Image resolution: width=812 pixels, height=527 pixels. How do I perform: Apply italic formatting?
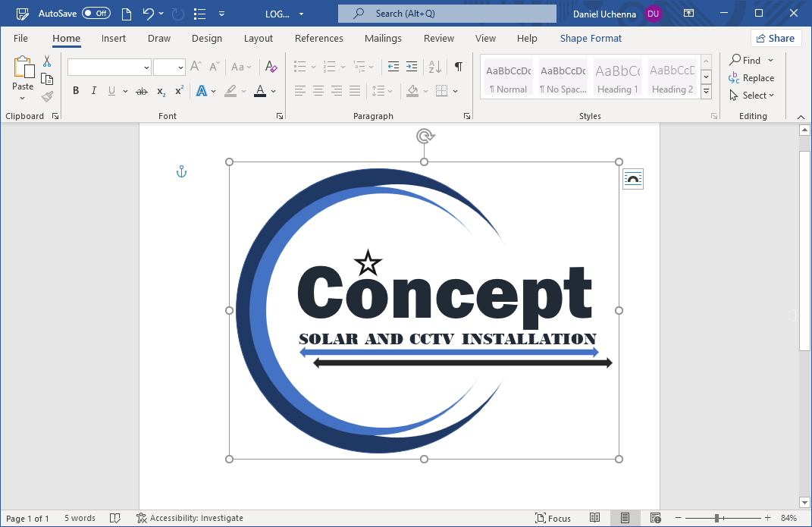93,90
